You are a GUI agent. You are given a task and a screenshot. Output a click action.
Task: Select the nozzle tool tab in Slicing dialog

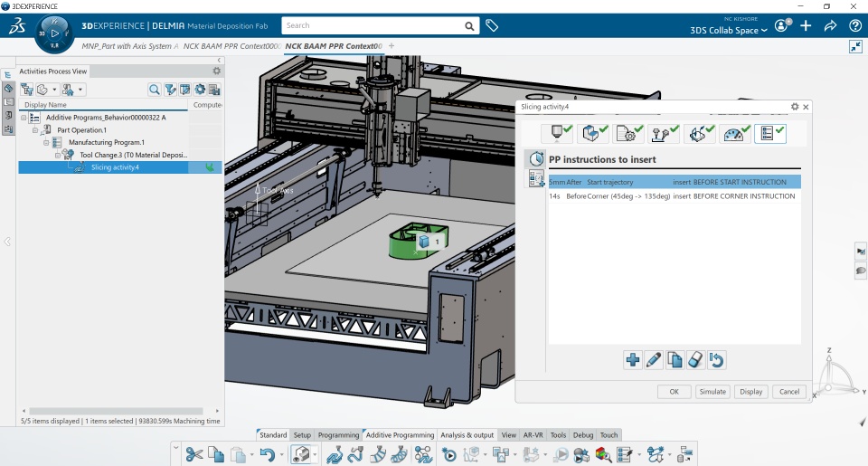[557, 133]
